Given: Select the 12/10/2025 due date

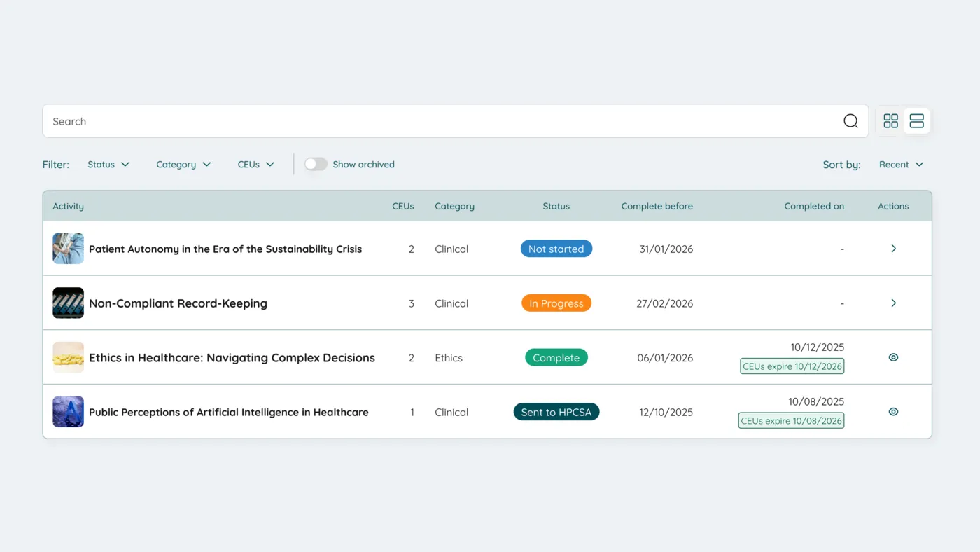Looking at the screenshot, I should (x=666, y=413).
